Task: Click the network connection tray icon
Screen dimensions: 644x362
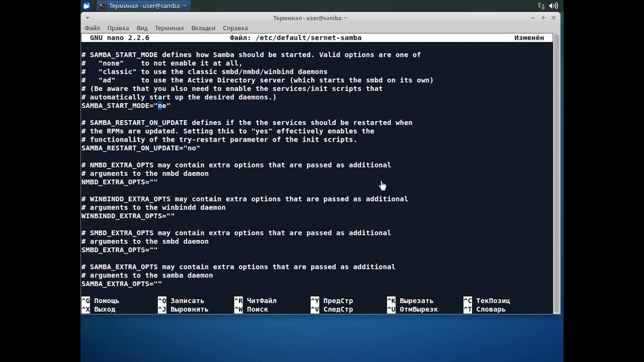Action: click(x=541, y=6)
